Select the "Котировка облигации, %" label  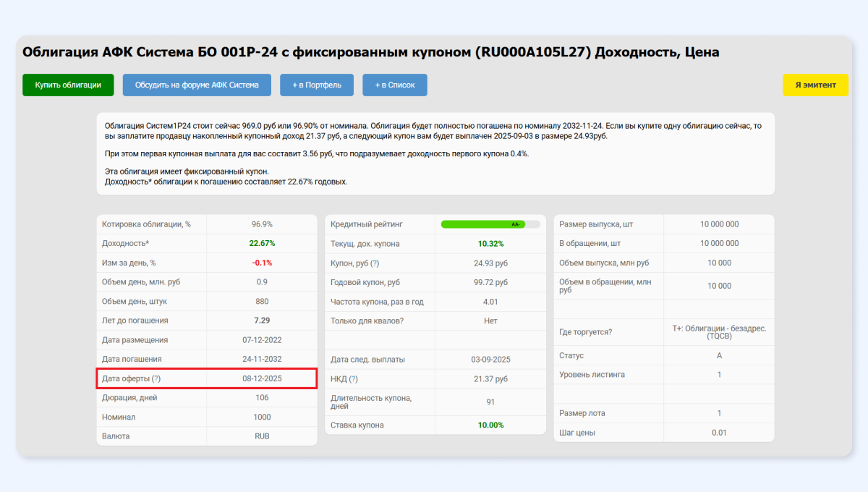click(x=147, y=224)
